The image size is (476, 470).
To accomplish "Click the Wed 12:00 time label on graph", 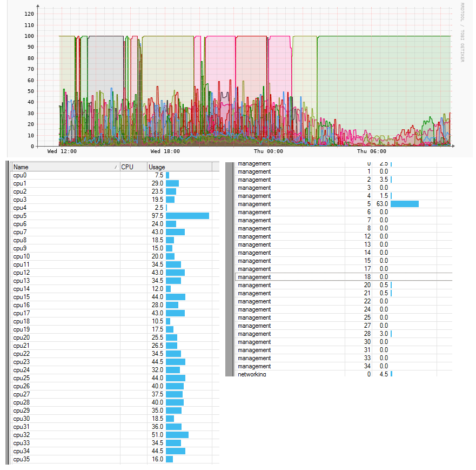I will (62, 151).
